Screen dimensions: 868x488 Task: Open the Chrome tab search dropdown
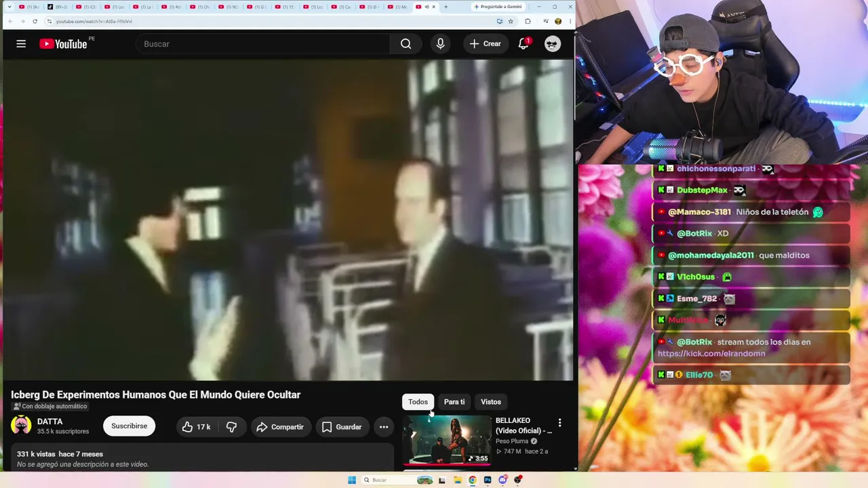pyautogui.click(x=9, y=7)
